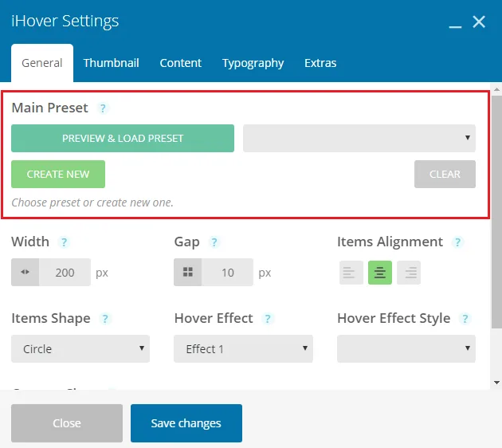Click Preview & Load Preset button
Viewport: 502px width, 448px height.
click(x=123, y=138)
